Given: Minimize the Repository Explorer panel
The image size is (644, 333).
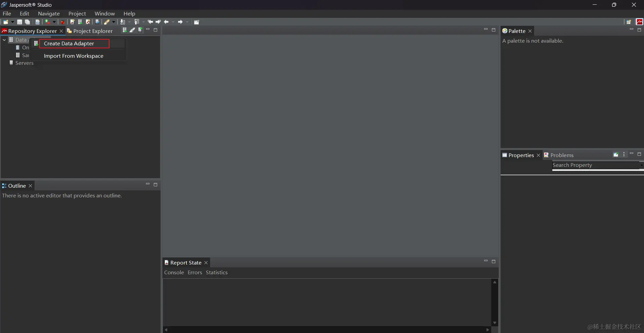Looking at the screenshot, I should point(148,30).
